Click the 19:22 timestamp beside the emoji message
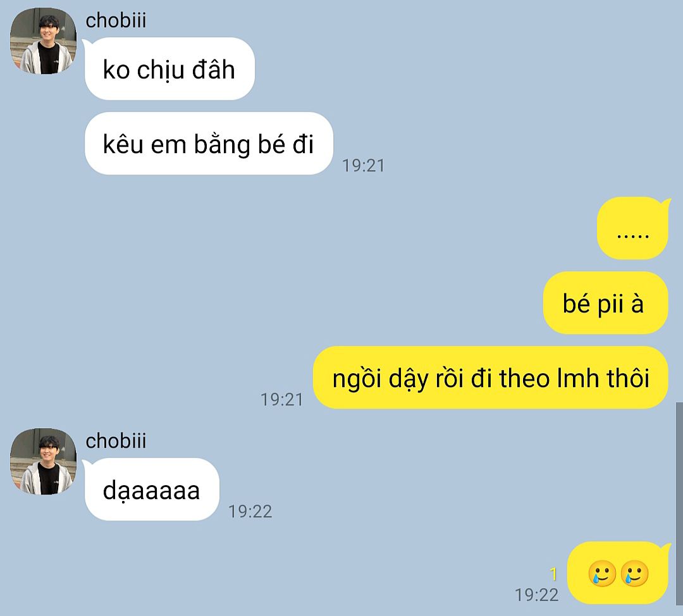Screen dimensions: 683x616 coord(537,594)
